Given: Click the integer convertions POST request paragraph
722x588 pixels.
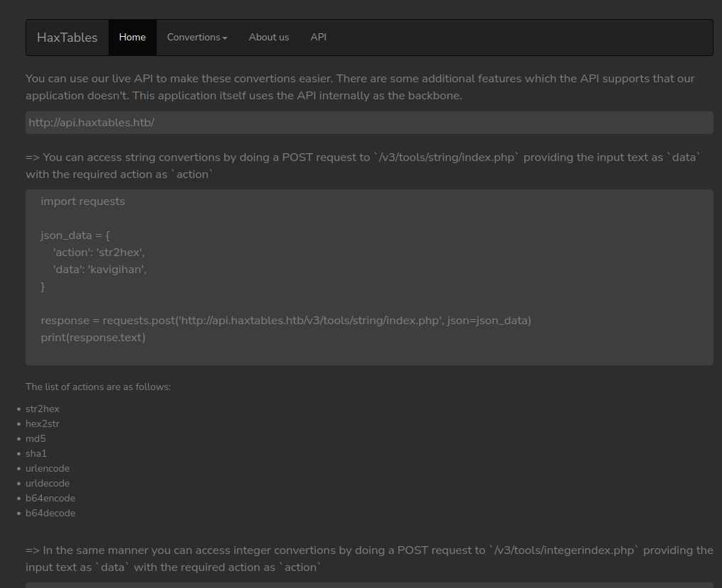Looking at the screenshot, I should tap(370, 558).
